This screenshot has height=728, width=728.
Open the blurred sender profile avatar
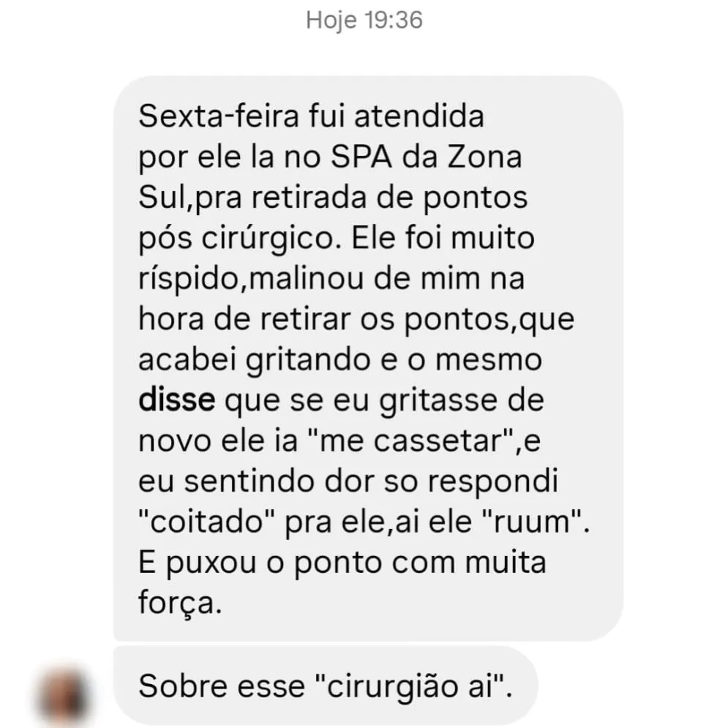64,697
